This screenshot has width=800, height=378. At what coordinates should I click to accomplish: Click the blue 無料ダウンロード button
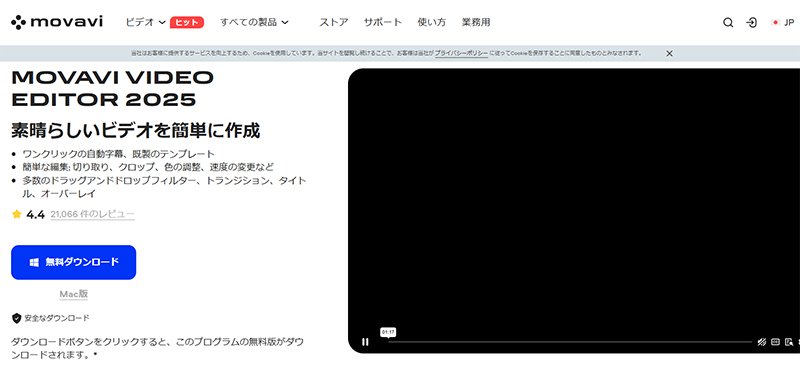tap(73, 262)
